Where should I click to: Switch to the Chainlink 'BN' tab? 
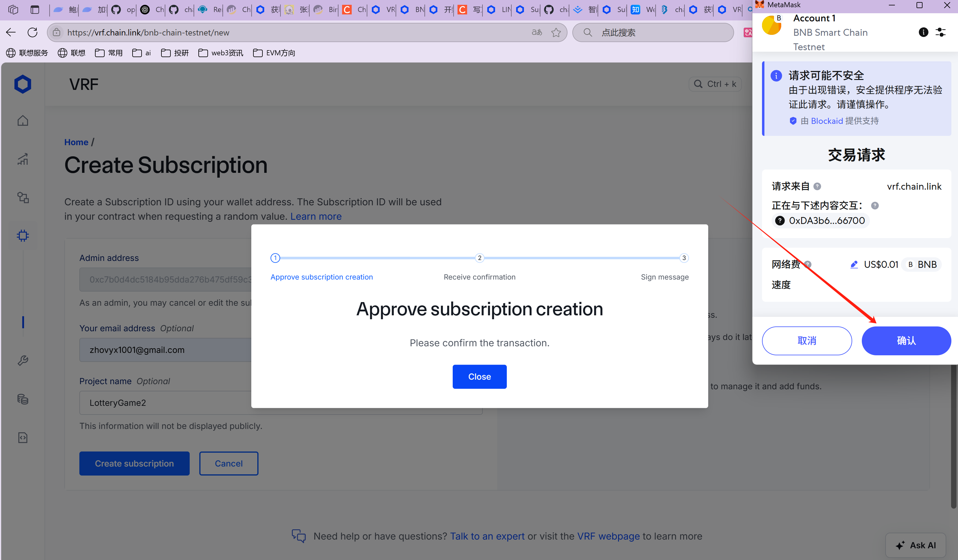click(412, 10)
